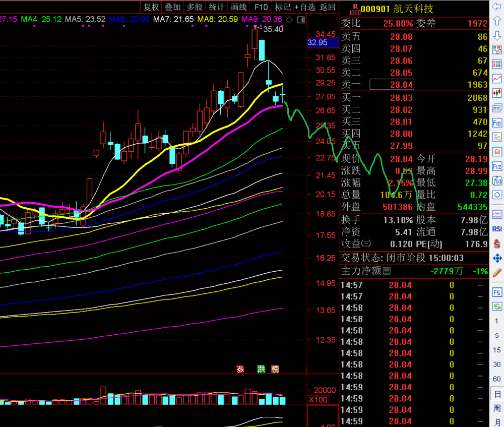This screenshot has height=427, width=504.
Task: Click the green refresh icon in sidebar
Action: (x=497, y=307)
